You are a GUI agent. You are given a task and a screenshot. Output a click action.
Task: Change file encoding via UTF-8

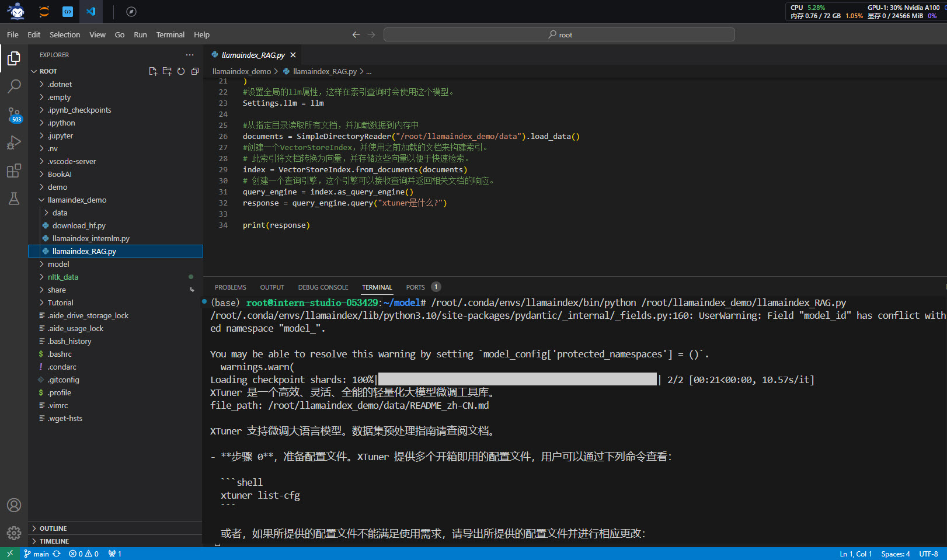(928, 554)
